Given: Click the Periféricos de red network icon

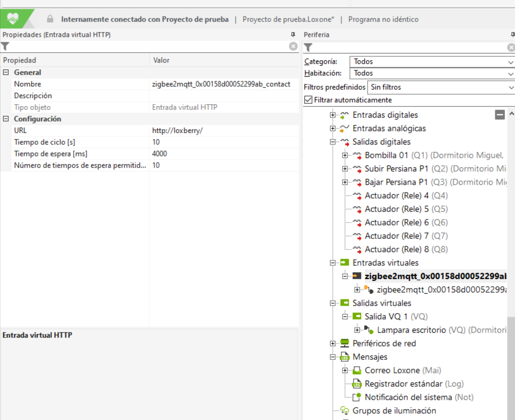Looking at the screenshot, I should pyautogui.click(x=345, y=343).
